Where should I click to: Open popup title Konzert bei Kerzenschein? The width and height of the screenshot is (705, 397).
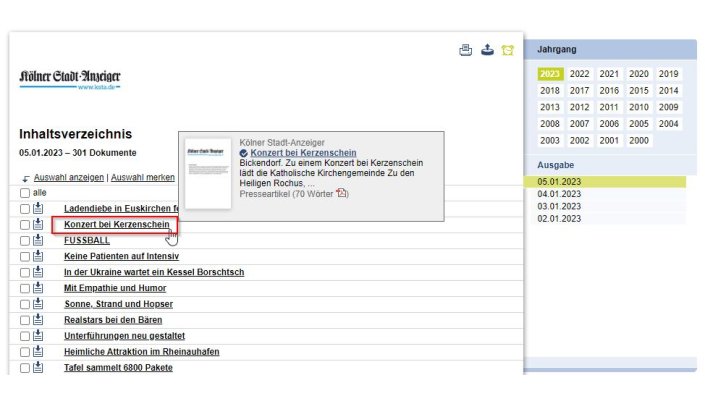click(303, 153)
